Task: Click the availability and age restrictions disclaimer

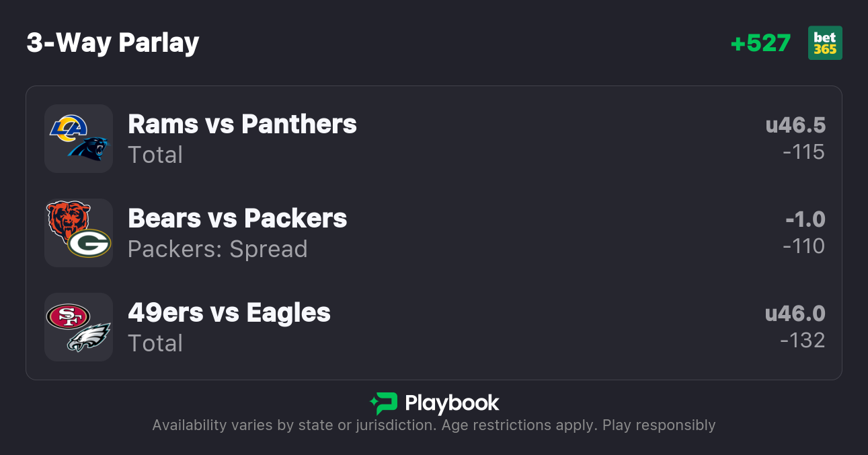Action: [x=434, y=425]
